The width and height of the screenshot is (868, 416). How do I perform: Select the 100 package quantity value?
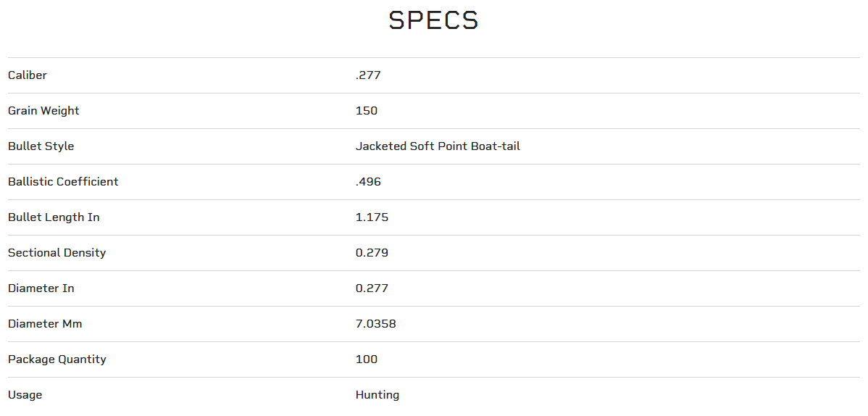coord(367,359)
